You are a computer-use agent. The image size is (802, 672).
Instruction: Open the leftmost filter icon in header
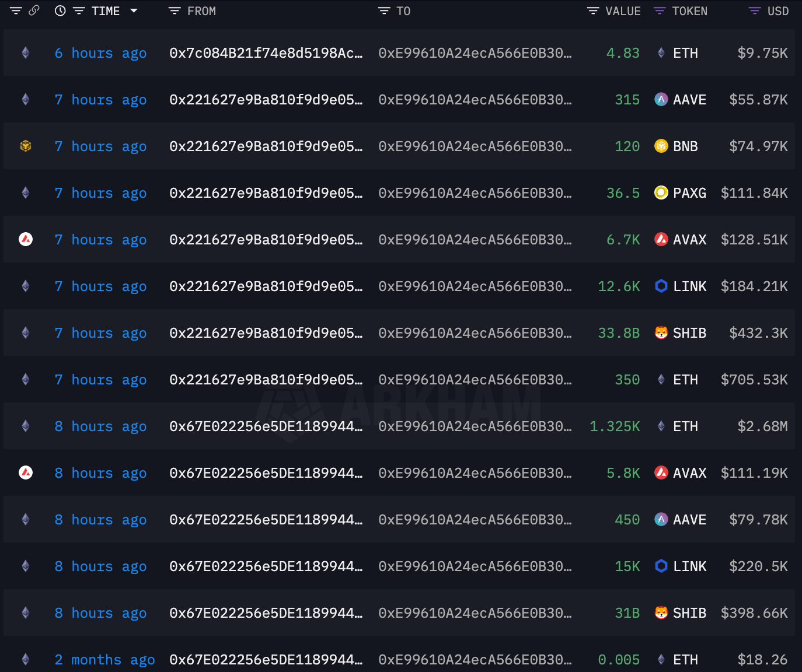coord(16,10)
